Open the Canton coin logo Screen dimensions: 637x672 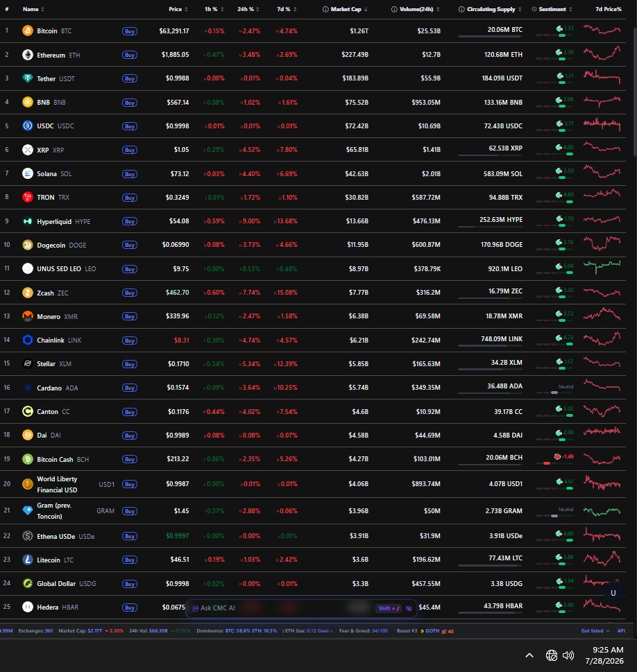point(28,411)
